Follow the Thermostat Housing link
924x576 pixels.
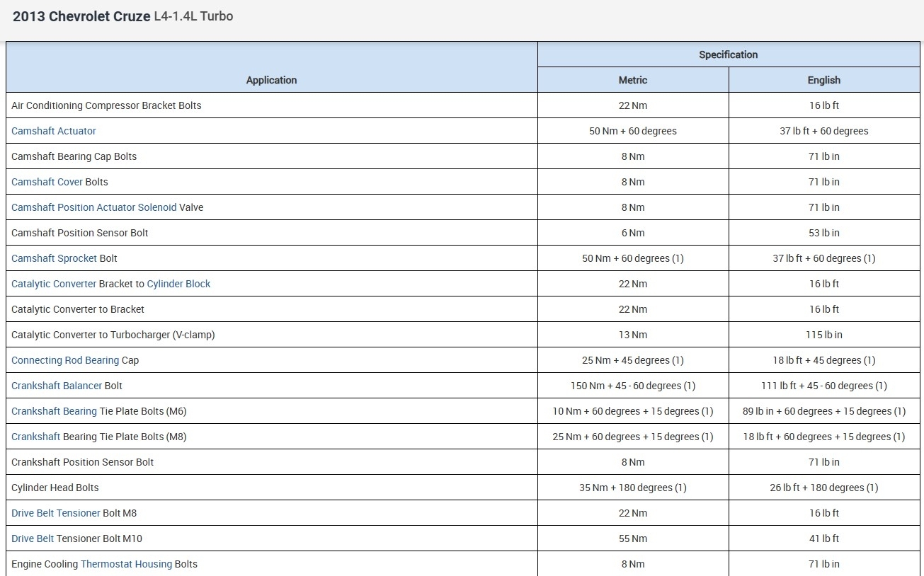[x=126, y=564]
